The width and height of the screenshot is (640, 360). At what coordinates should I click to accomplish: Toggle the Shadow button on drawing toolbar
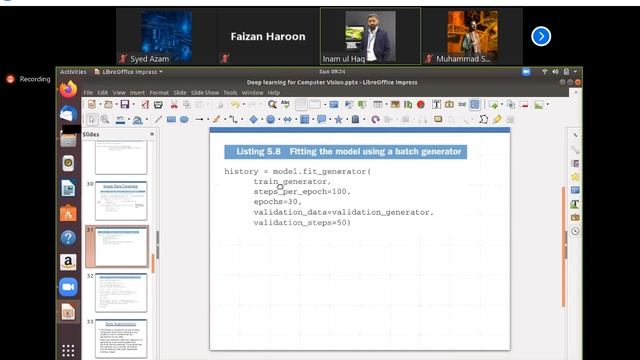pos(438,120)
